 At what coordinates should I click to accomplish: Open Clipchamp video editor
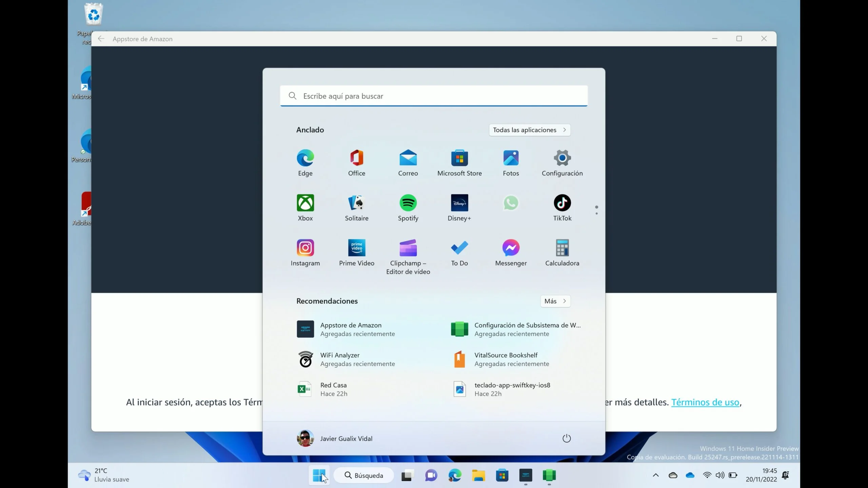pos(408,247)
